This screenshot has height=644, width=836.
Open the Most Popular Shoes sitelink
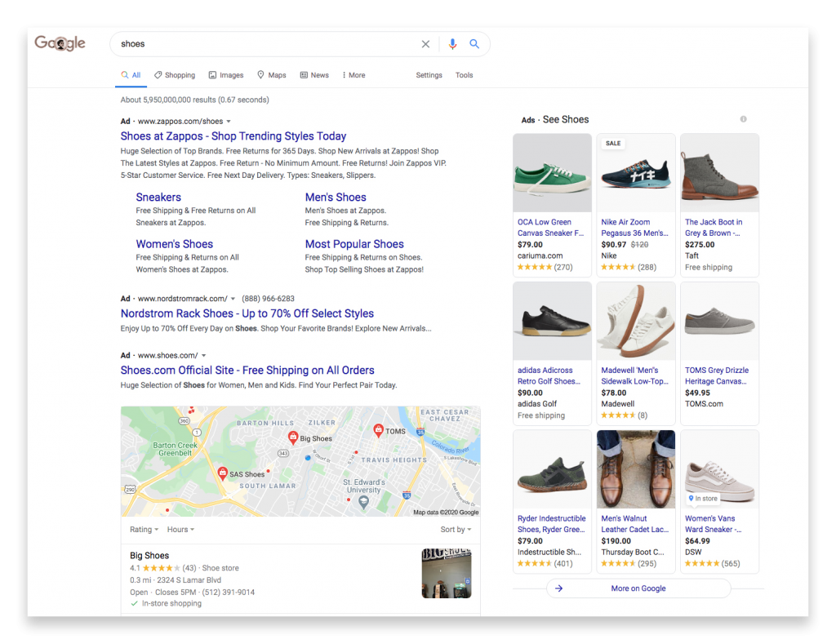click(x=354, y=244)
